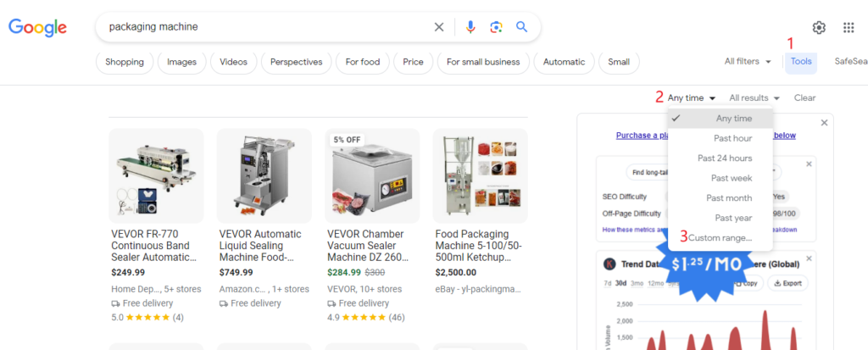Clear the search box with the X icon

pos(439,27)
